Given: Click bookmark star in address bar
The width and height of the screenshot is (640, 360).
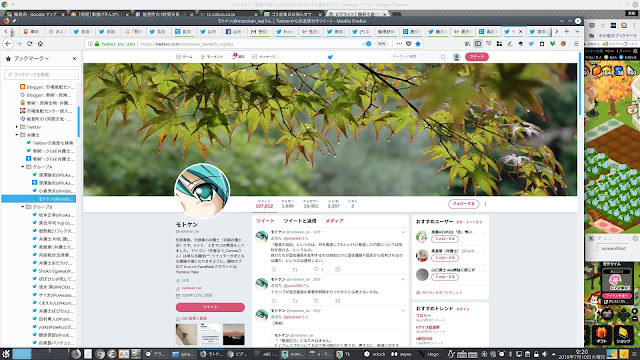Looking at the screenshot, I should point(418,44).
